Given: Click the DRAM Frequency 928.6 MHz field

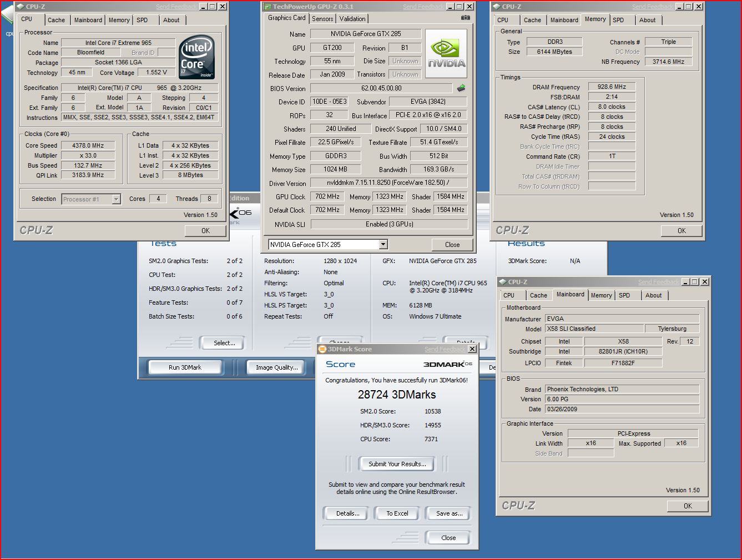Looking at the screenshot, I should tap(612, 87).
